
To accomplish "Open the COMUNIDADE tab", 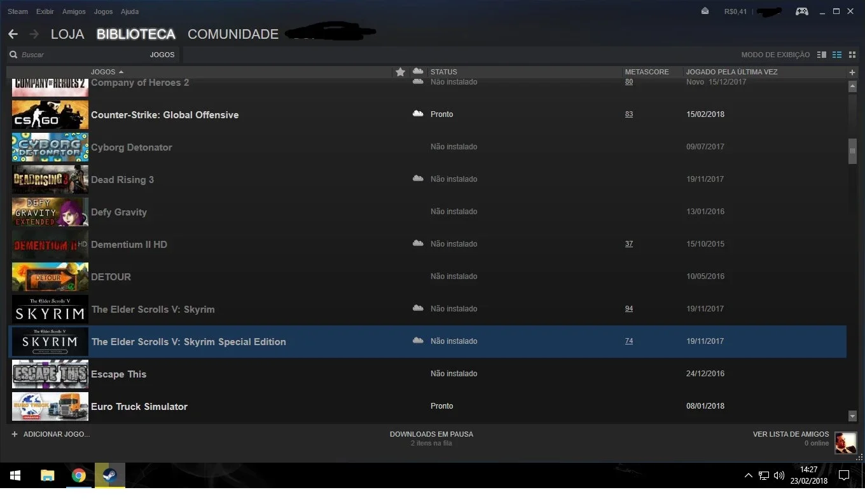I will pyautogui.click(x=233, y=34).
